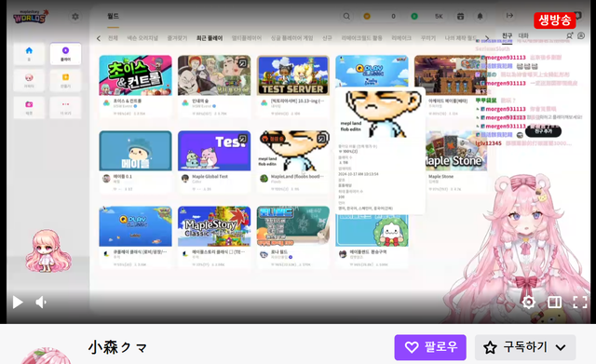Open MapleStory Worlds settings gear
Screen dimensions: 596x364
[x=75, y=17]
